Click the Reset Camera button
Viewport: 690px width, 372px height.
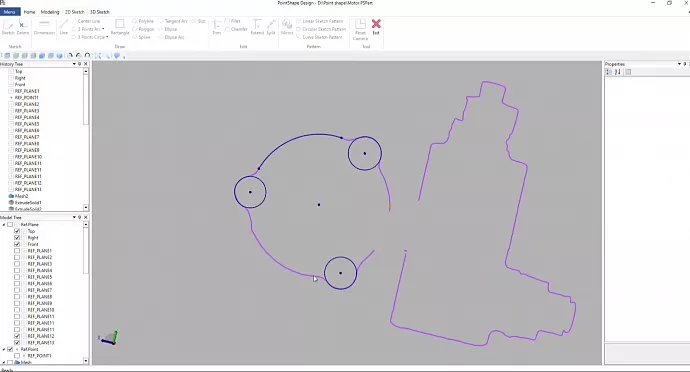click(x=360, y=29)
